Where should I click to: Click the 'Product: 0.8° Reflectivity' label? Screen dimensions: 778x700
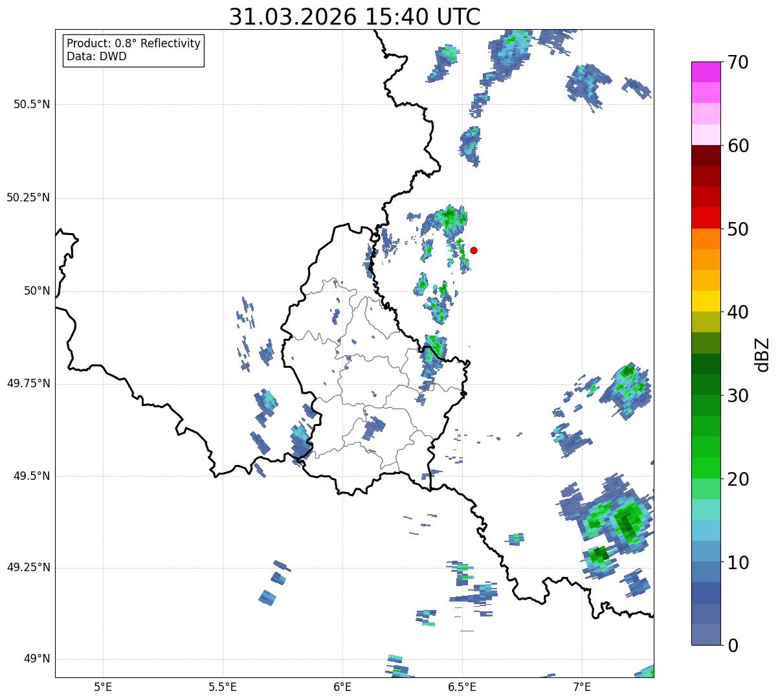[134, 43]
